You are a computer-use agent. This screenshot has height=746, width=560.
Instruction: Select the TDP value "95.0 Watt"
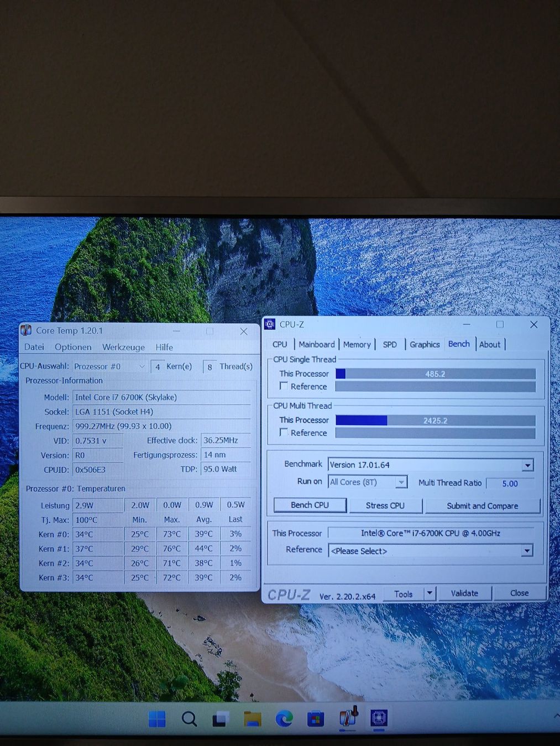tap(220, 469)
